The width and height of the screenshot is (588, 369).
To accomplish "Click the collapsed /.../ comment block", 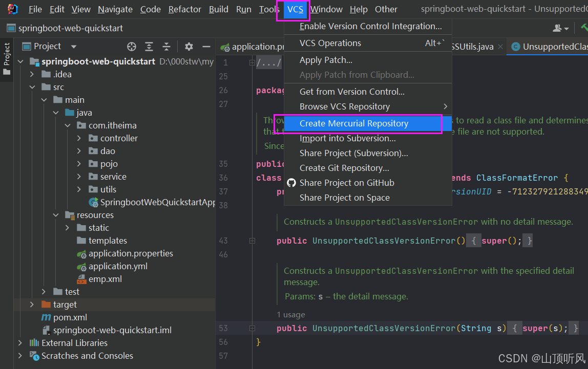I will (269, 62).
